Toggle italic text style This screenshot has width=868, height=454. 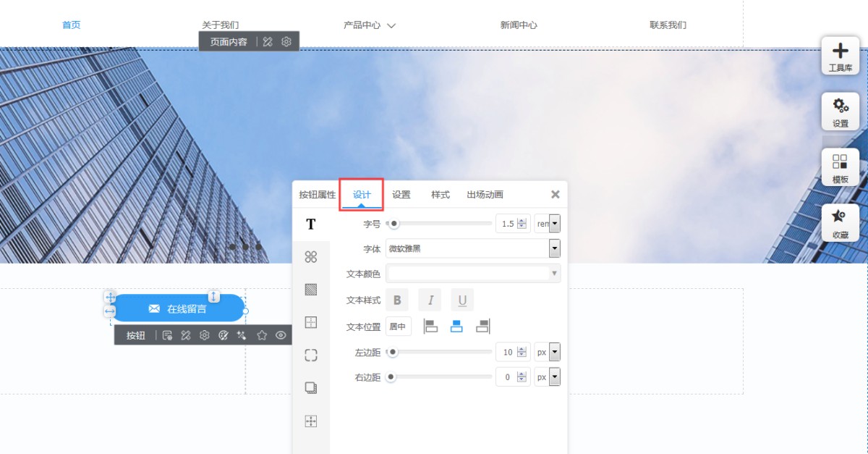(430, 300)
